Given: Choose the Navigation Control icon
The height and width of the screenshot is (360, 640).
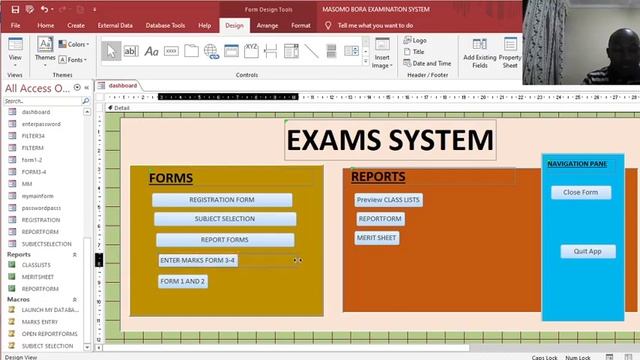Looking at the screenshot, I should click(231, 51).
